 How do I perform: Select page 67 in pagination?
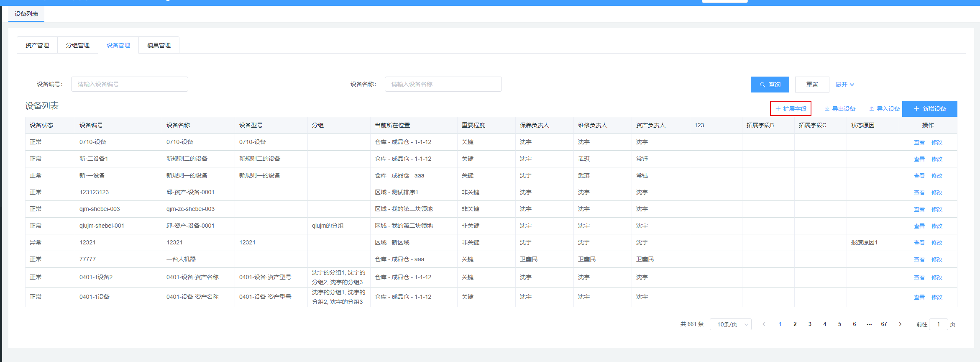[884, 324]
